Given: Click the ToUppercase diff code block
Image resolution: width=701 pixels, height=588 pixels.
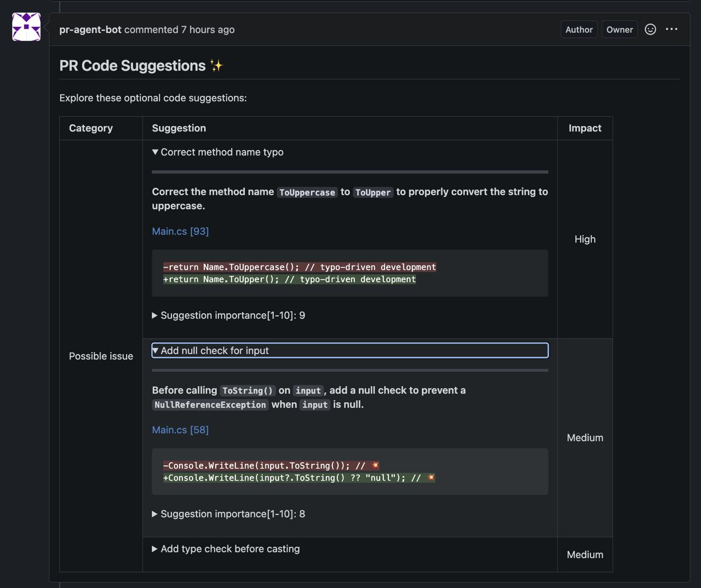Looking at the screenshot, I should click(349, 273).
